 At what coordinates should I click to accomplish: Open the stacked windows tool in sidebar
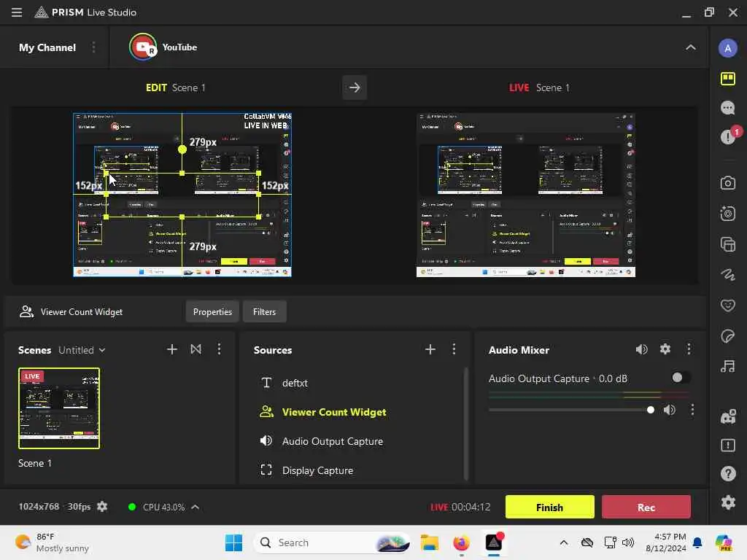(x=727, y=244)
